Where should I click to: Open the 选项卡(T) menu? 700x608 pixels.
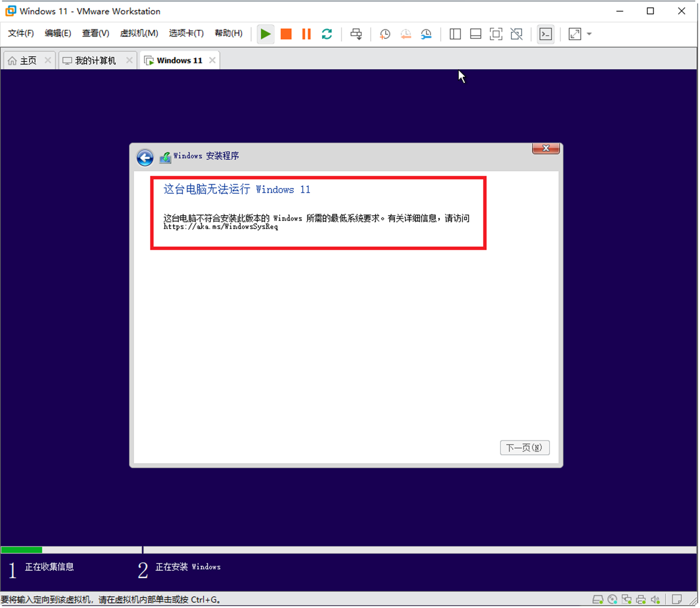coord(186,34)
